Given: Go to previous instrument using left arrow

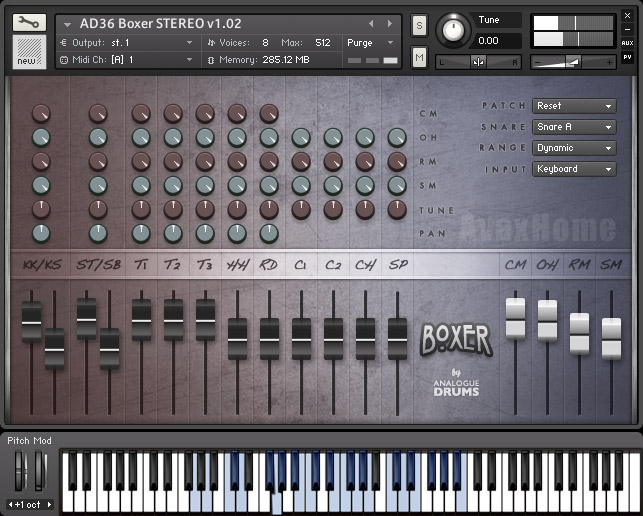Looking at the screenshot, I should (371, 23).
